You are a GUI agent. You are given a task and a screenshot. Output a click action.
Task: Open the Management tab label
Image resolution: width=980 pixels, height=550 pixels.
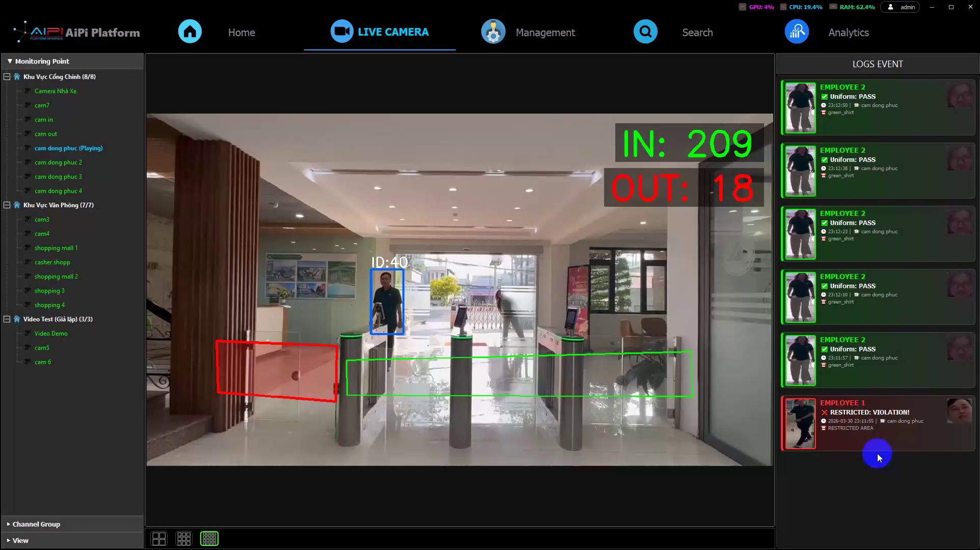[545, 33]
